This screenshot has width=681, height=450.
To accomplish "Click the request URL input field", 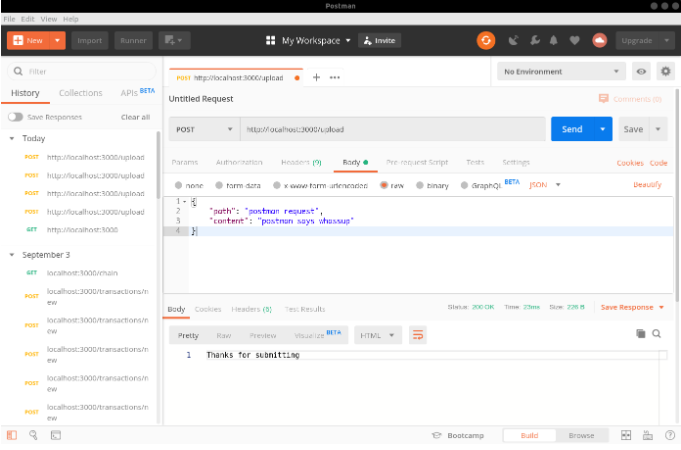I will (393, 129).
